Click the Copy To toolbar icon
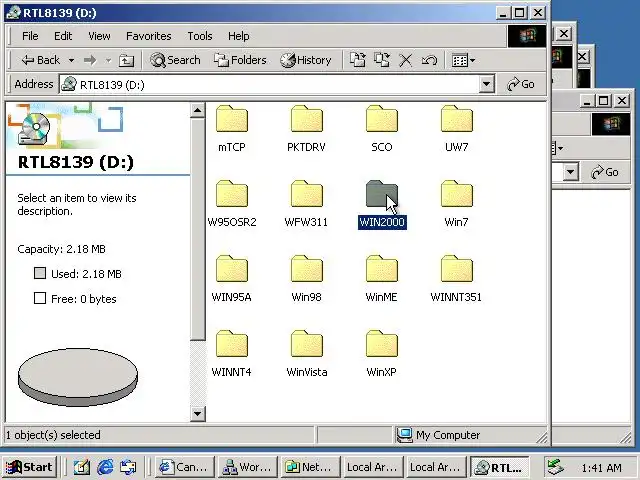The image size is (640, 480). click(382, 60)
